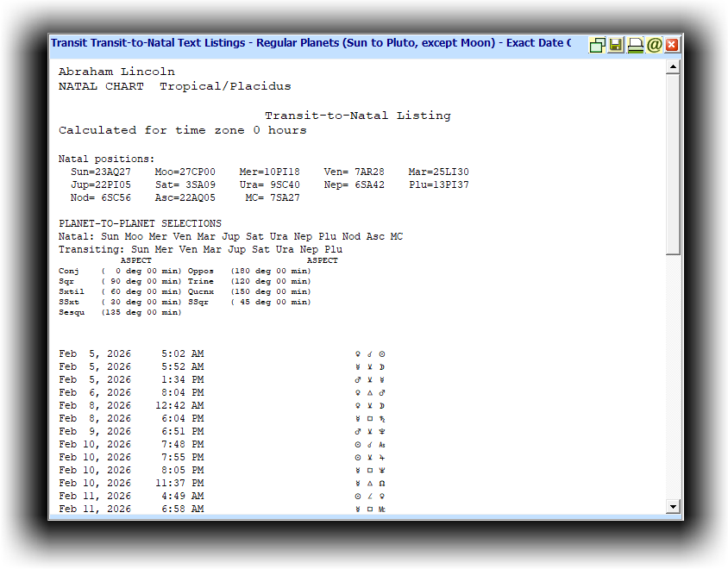
Task: Save the listing with the floppy disk icon
Action: (616, 45)
